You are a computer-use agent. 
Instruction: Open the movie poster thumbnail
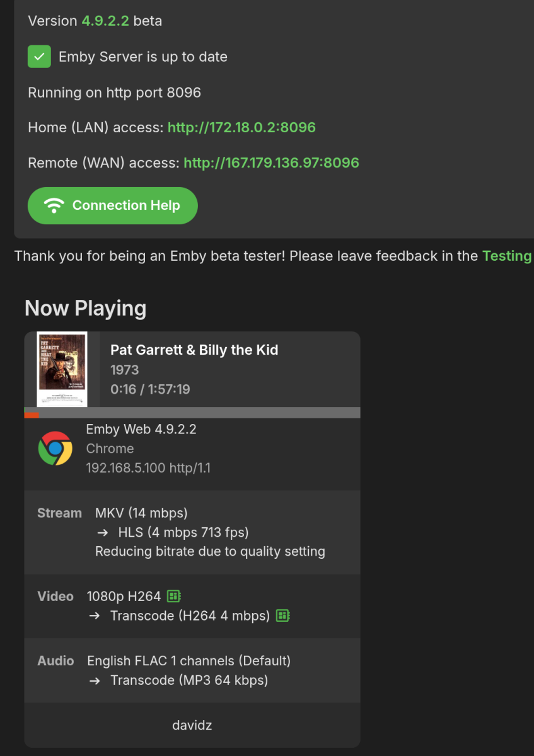(61, 369)
